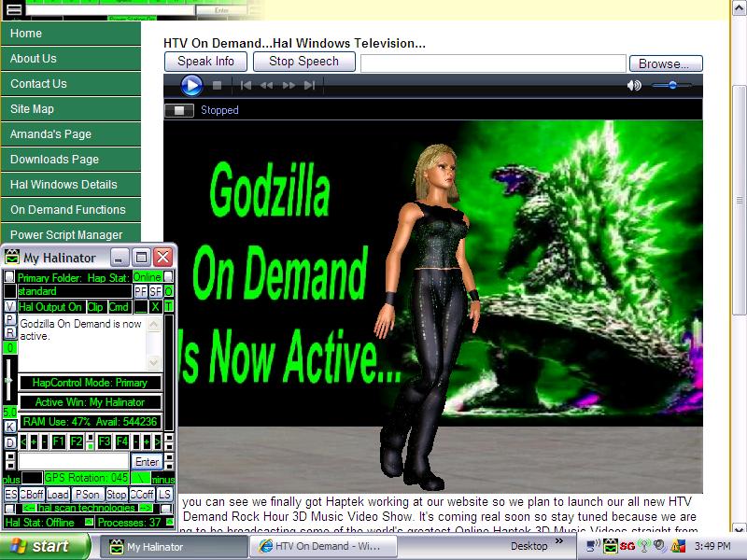Mute the media player speaker icon

[x=634, y=85]
